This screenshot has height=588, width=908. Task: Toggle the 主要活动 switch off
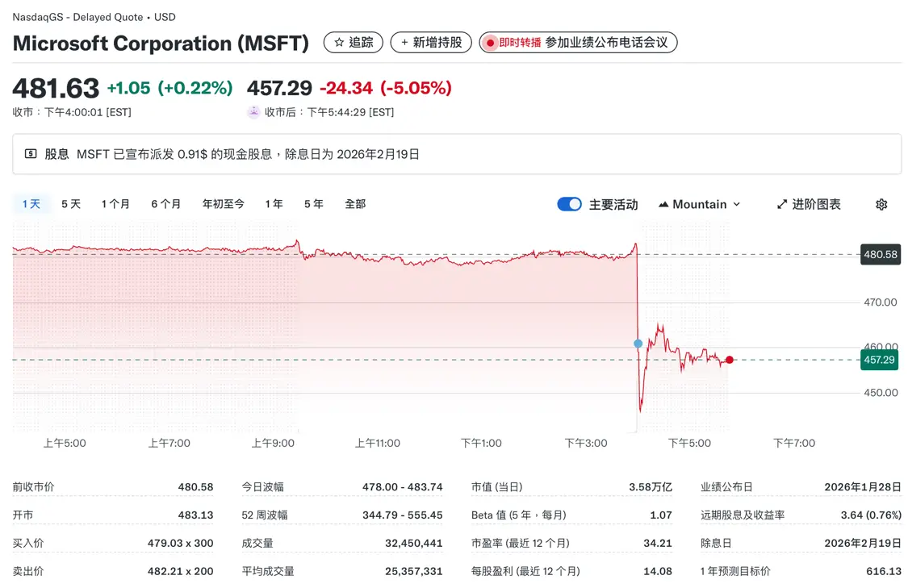click(569, 204)
